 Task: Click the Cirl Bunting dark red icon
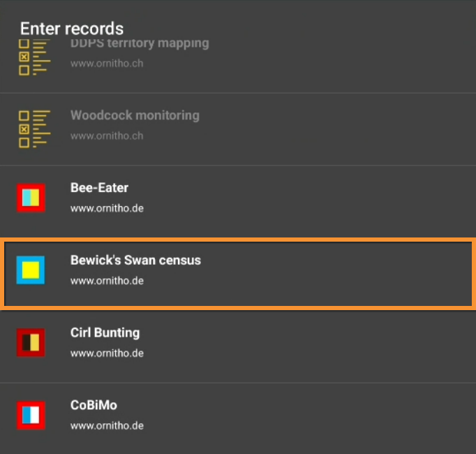[x=31, y=342]
